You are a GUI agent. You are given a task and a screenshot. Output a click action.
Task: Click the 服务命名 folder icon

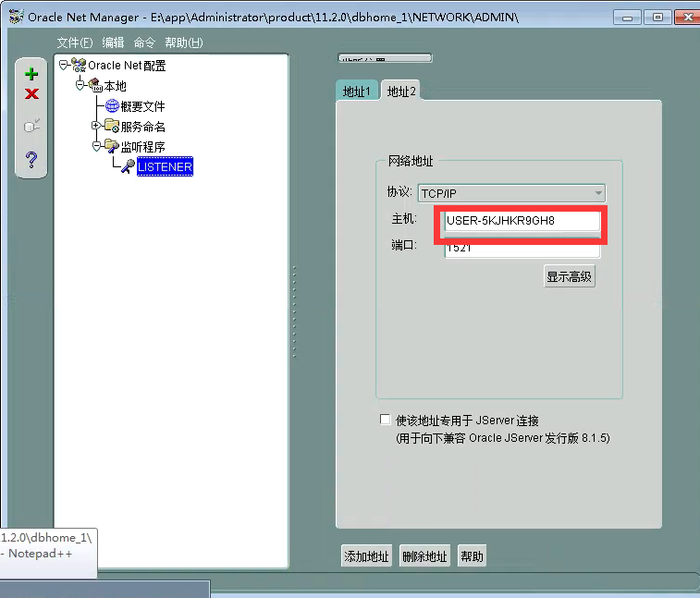(112, 126)
